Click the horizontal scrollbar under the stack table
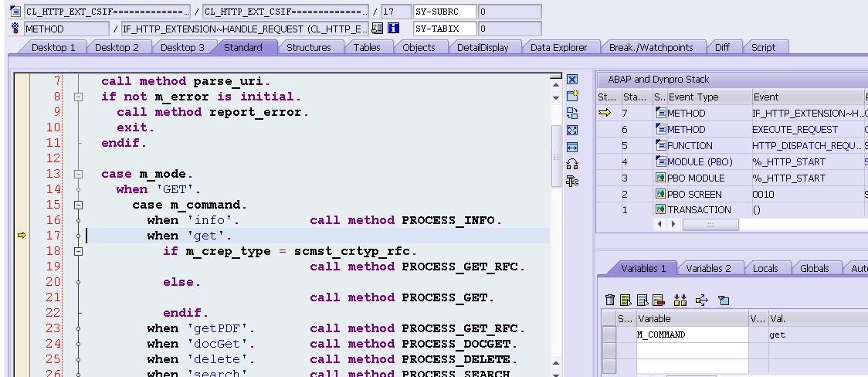This screenshot has width=868, height=377. click(710, 224)
